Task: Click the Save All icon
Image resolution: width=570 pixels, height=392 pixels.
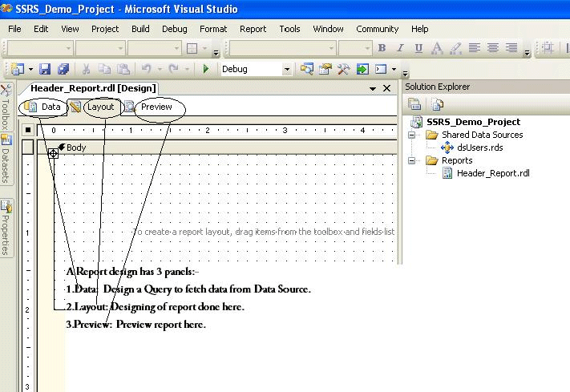Action: 63,69
